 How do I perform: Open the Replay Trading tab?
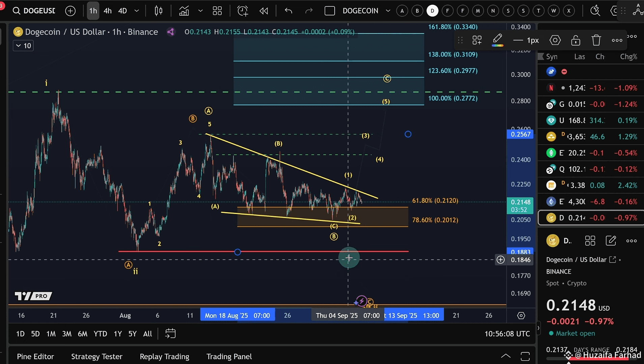tap(164, 357)
